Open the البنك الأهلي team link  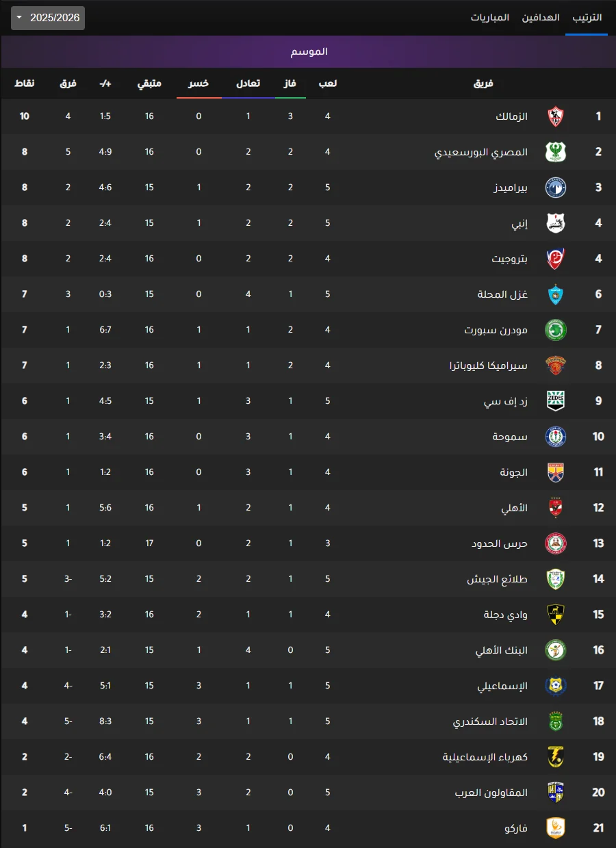pos(502,650)
